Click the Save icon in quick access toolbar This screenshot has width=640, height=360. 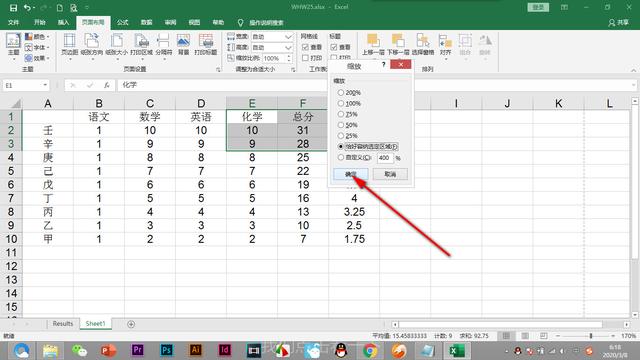pyautogui.click(x=13, y=7)
